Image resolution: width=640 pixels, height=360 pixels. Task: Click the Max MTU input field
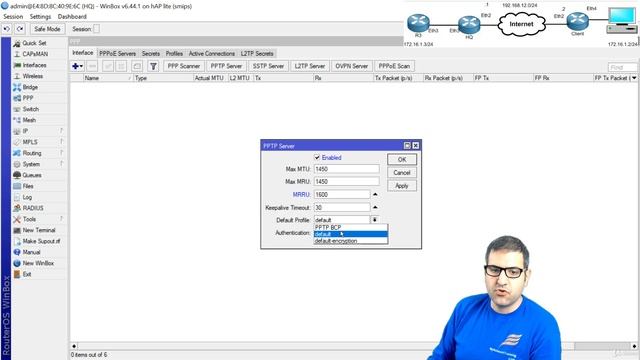pyautogui.click(x=347, y=169)
